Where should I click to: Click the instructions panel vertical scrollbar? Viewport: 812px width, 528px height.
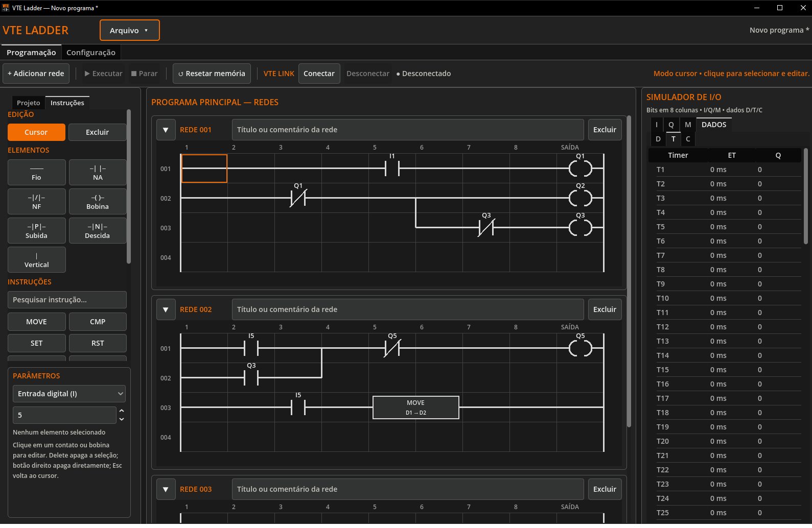[x=129, y=186]
